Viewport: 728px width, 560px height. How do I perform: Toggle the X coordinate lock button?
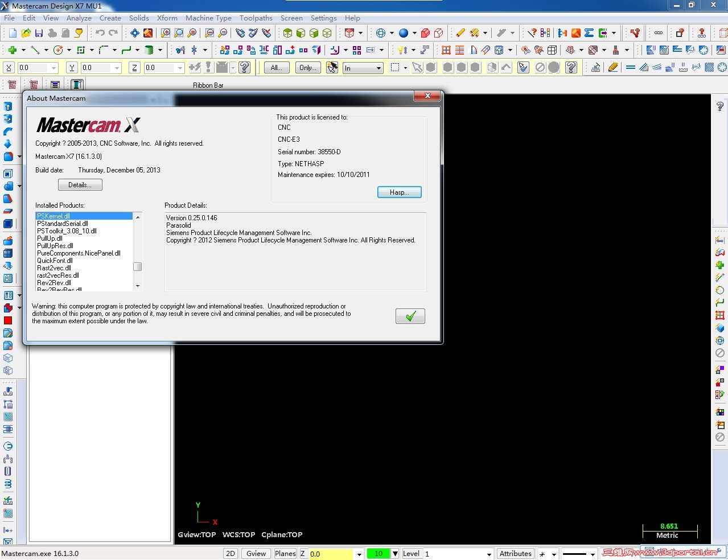pos(9,68)
